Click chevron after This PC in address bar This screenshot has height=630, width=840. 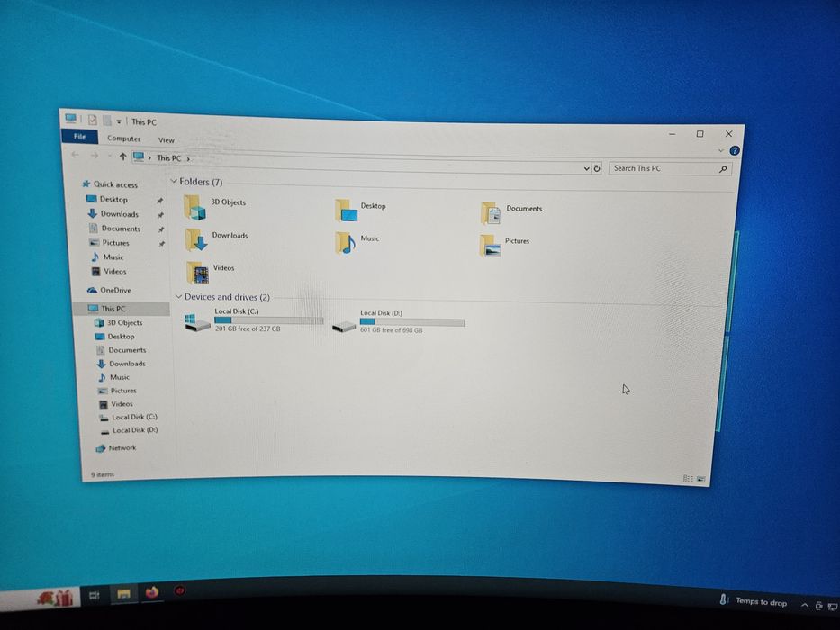tap(188, 158)
